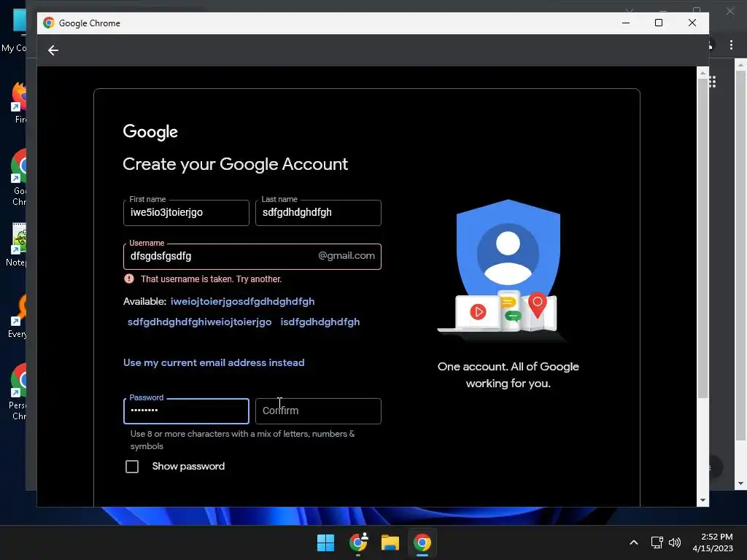
Task: Minimize the Google Chrome popup window
Action: [626, 23]
